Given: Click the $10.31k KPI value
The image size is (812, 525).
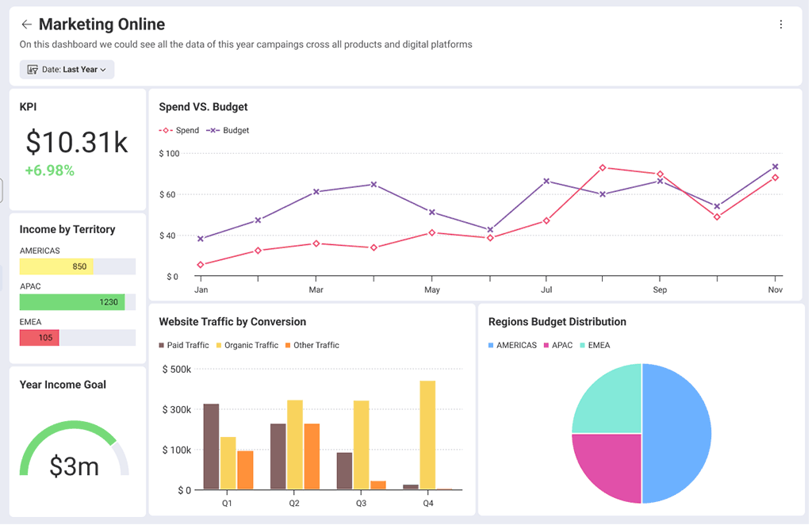Looking at the screenshot, I should pyautogui.click(x=77, y=144).
